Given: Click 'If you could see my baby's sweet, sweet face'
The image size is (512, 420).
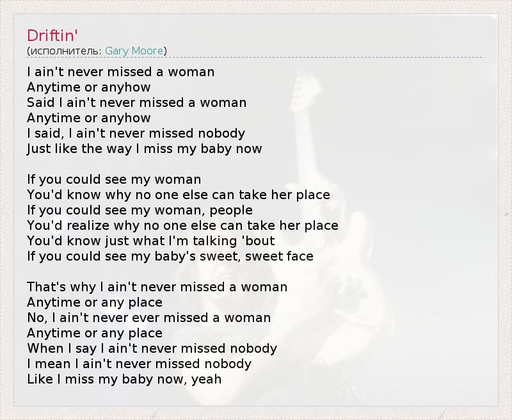Looking at the screenshot, I should click(x=170, y=256).
